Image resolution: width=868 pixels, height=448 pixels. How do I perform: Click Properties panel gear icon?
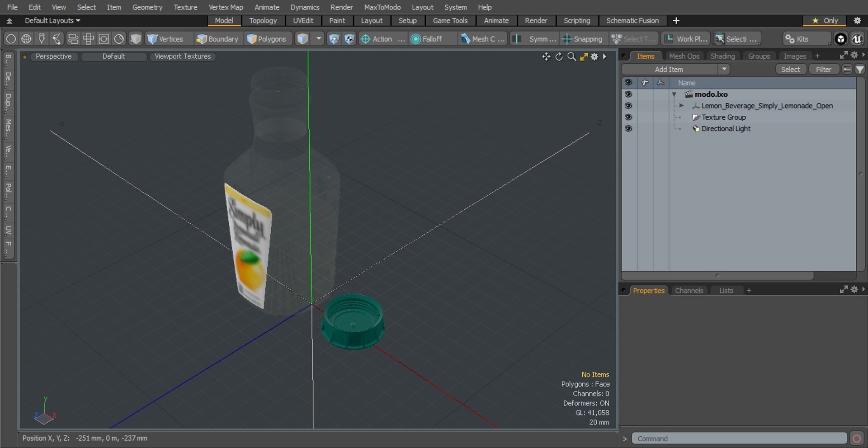(x=854, y=289)
